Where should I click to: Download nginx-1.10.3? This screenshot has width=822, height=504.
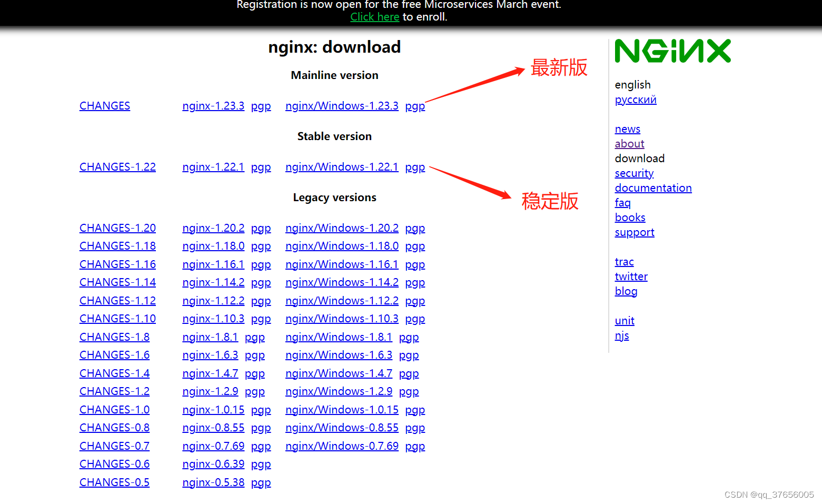[x=213, y=319]
